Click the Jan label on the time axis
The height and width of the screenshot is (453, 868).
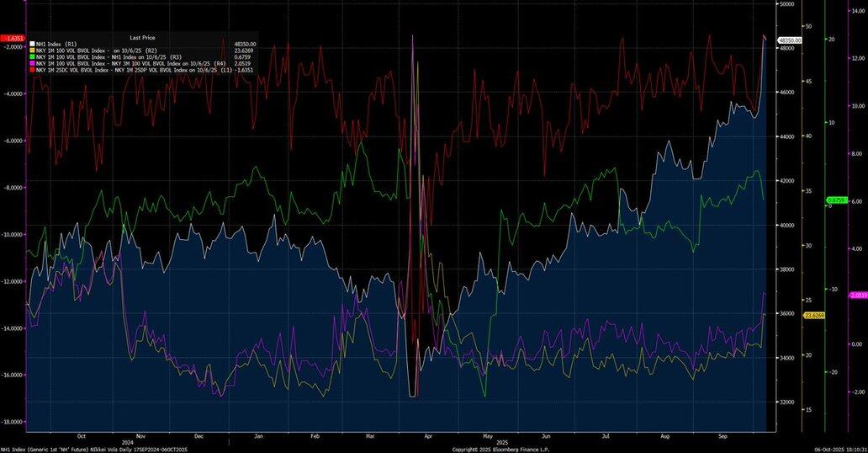pos(259,436)
